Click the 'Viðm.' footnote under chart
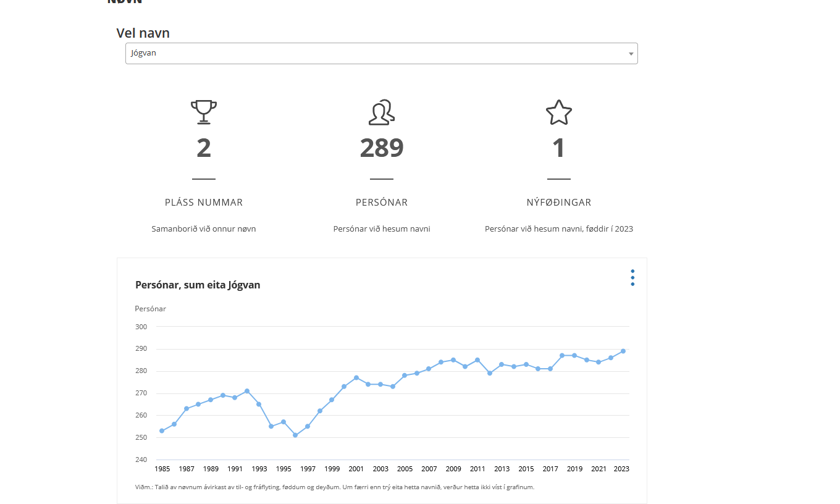The width and height of the screenshot is (840, 504). [x=335, y=487]
